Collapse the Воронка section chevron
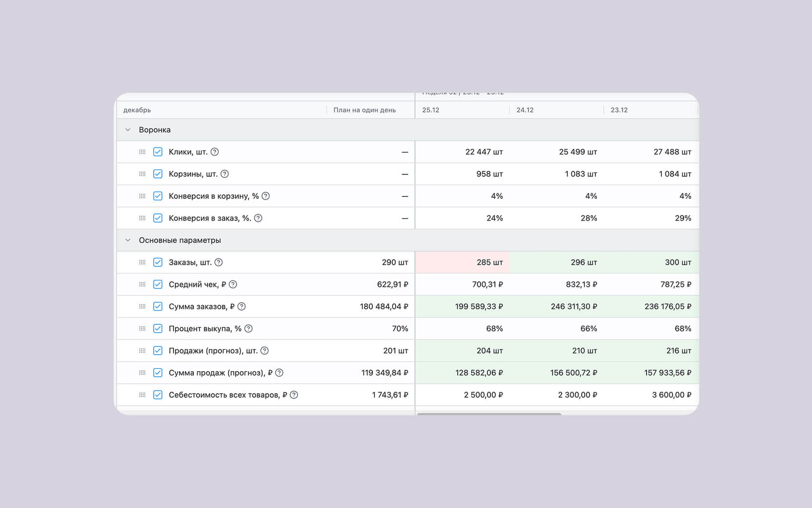 pos(128,130)
